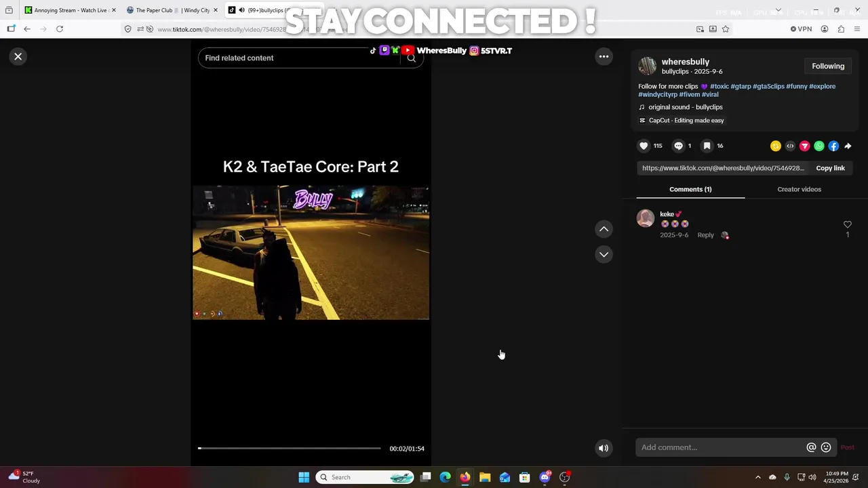This screenshot has height=488, width=868.
Task: Click Reply under keke's comment
Action: pos(705,235)
